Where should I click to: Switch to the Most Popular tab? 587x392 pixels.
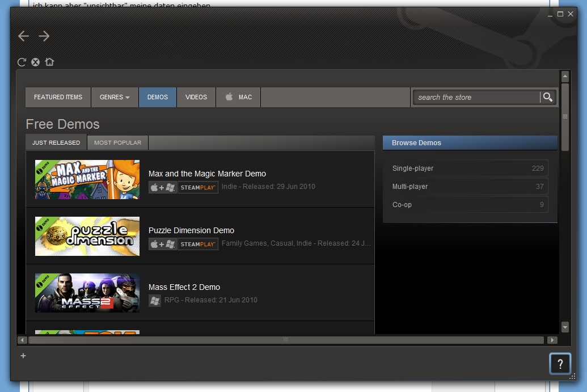point(117,142)
